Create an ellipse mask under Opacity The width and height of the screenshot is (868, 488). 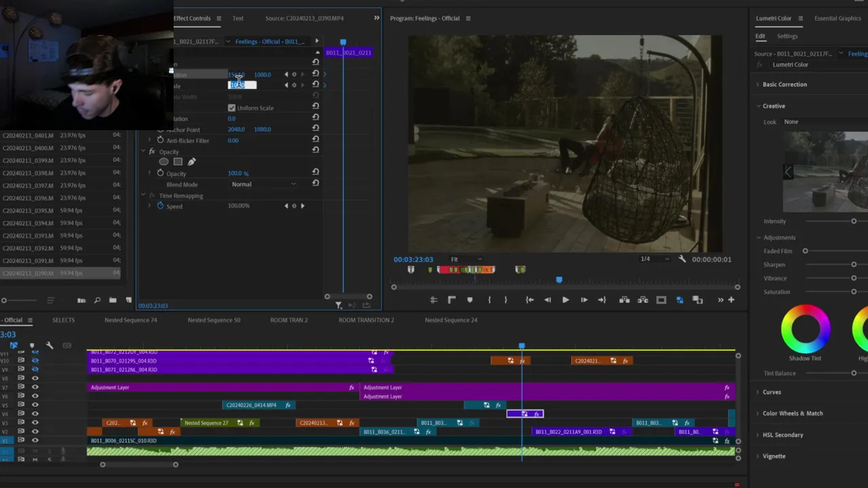(163, 162)
